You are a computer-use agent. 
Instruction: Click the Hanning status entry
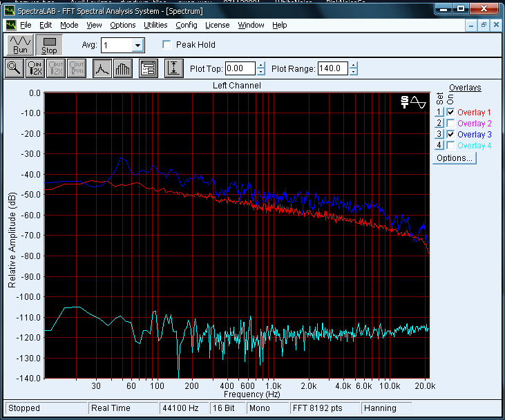pos(386,408)
